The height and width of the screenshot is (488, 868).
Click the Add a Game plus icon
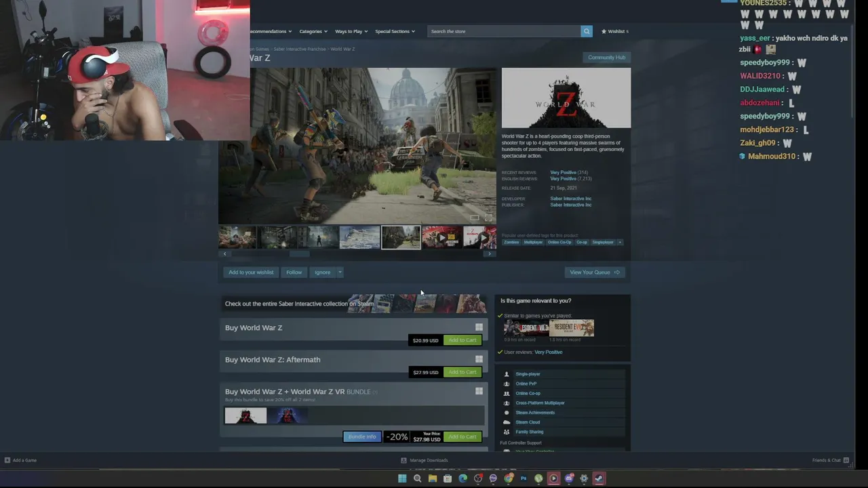point(7,460)
